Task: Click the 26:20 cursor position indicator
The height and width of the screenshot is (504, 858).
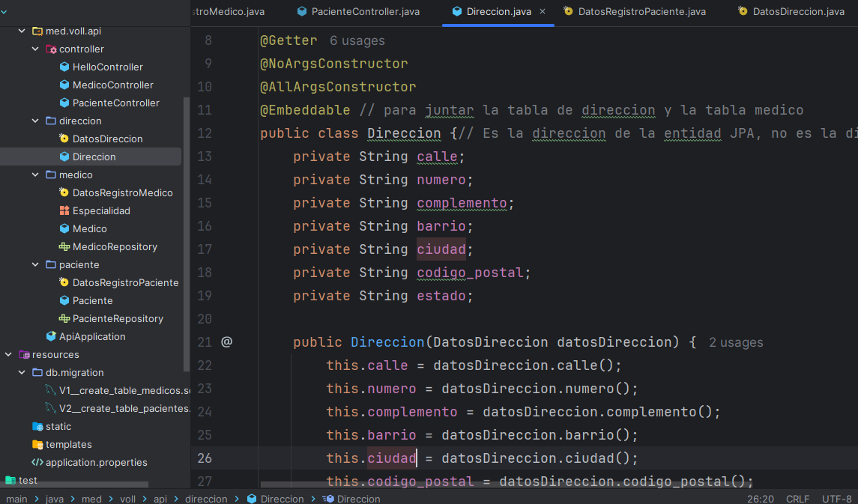Action: point(760,499)
